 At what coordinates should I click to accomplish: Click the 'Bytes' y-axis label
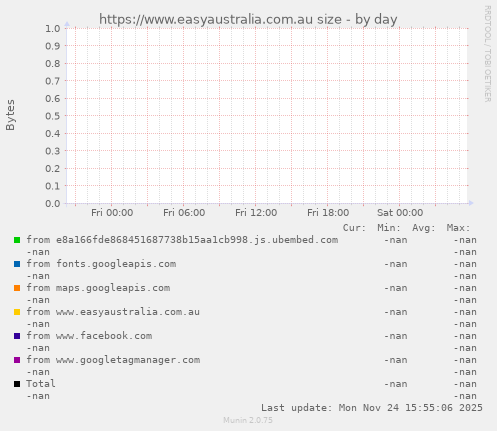[10, 115]
